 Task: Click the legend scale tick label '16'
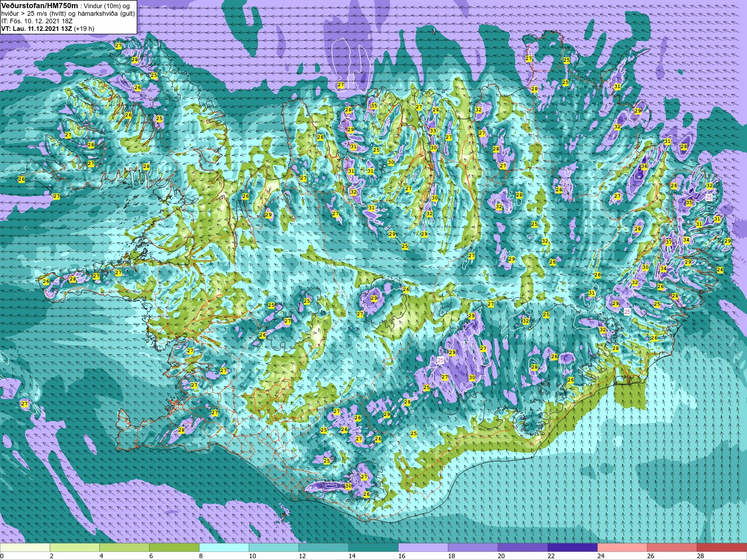(402, 556)
